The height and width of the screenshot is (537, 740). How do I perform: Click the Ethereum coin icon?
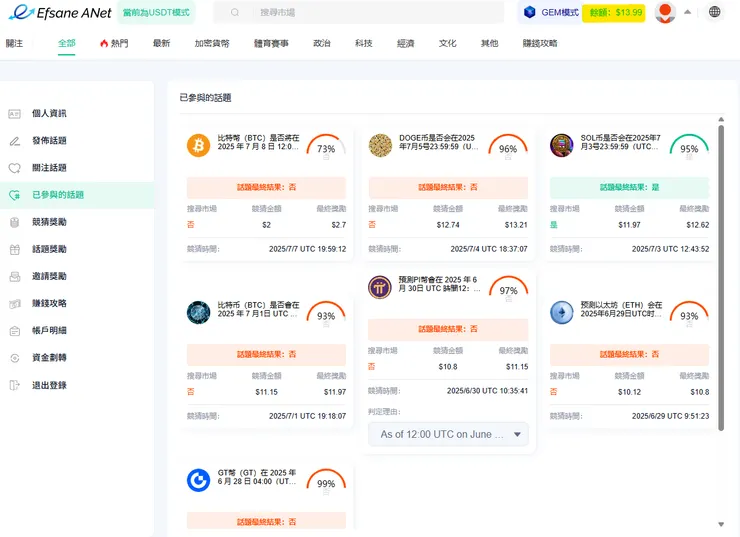(x=562, y=312)
